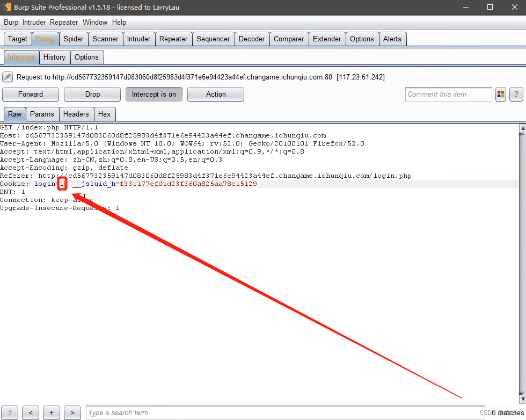Click the __jsluid_h cookie value

click(x=188, y=184)
